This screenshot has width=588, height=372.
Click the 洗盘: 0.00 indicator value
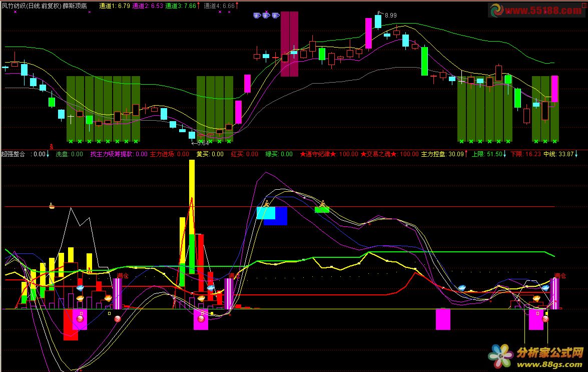(x=70, y=154)
